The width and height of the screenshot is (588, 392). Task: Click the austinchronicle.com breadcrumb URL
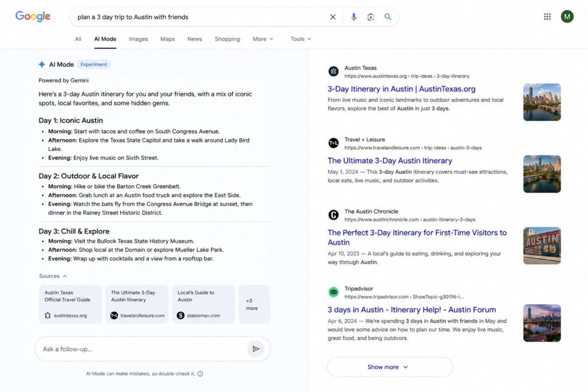409,220
